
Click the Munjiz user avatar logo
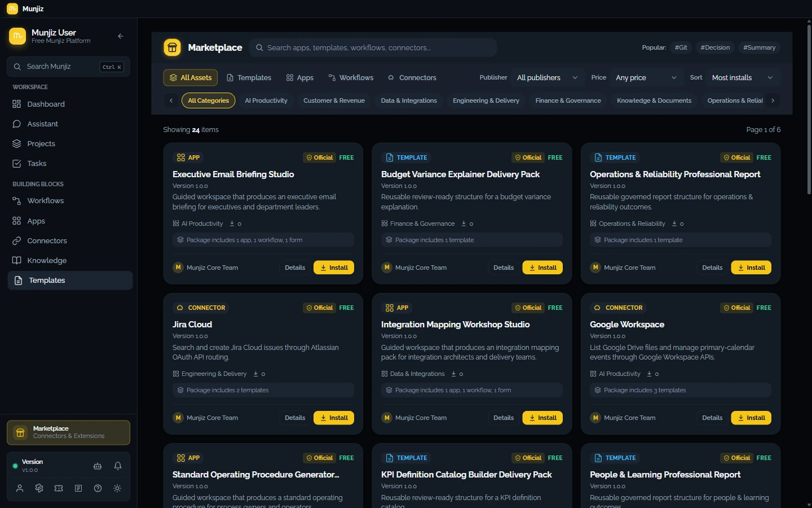(17, 36)
